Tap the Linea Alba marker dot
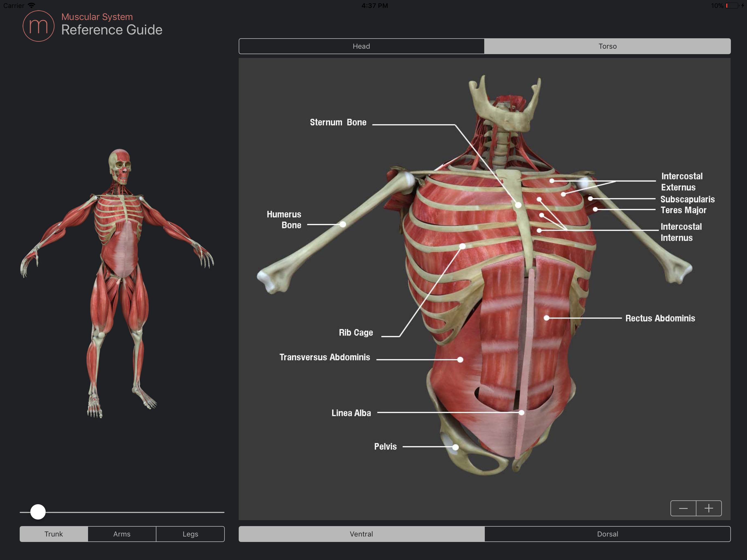This screenshot has width=747, height=560. pyautogui.click(x=521, y=412)
